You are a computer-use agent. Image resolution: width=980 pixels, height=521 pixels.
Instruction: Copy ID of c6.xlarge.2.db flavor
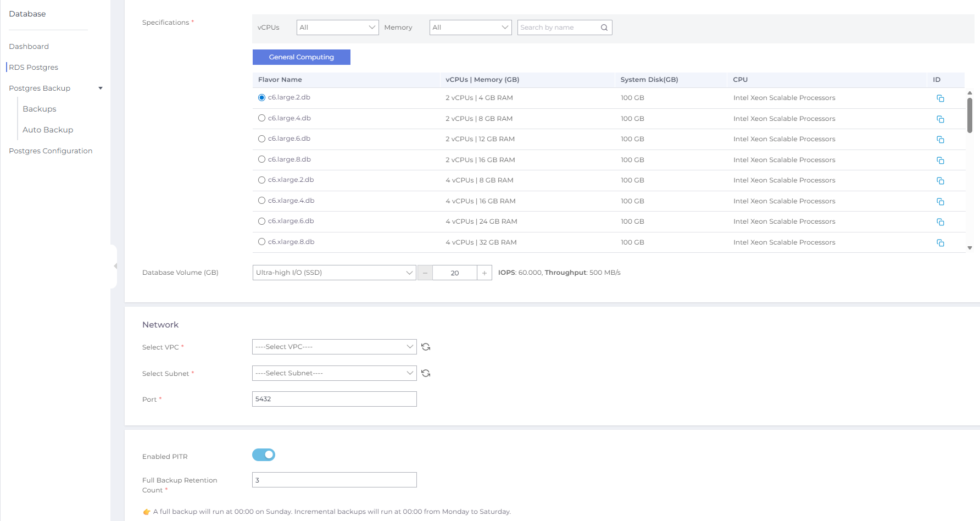pos(940,181)
